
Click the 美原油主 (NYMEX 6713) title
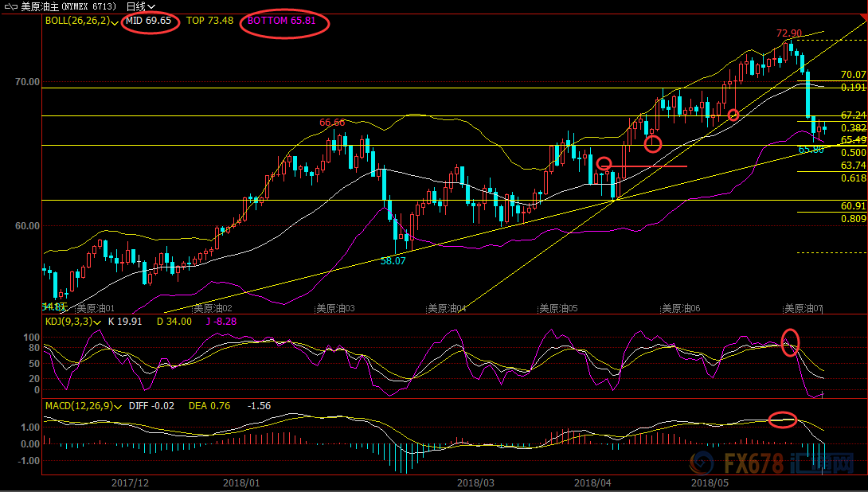[x=68, y=6]
